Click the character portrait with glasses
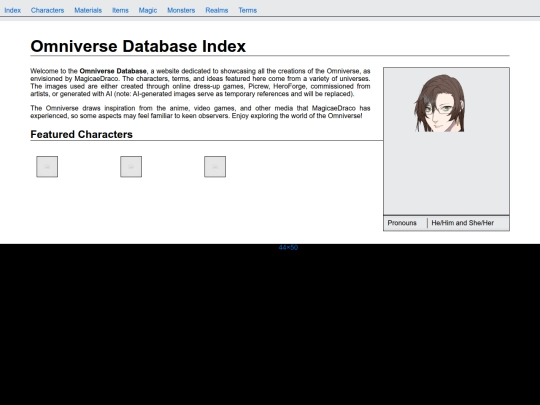Image resolution: width=540 pixels, height=405 pixels. pyautogui.click(x=440, y=103)
